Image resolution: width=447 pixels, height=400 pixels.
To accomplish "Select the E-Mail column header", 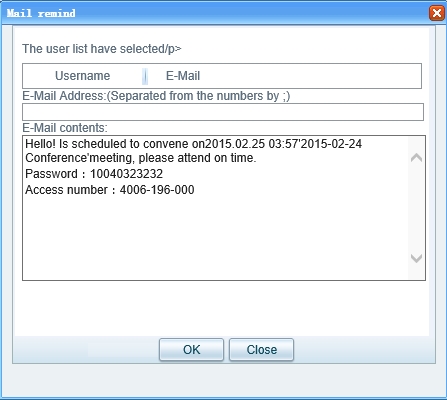I will coord(183,76).
